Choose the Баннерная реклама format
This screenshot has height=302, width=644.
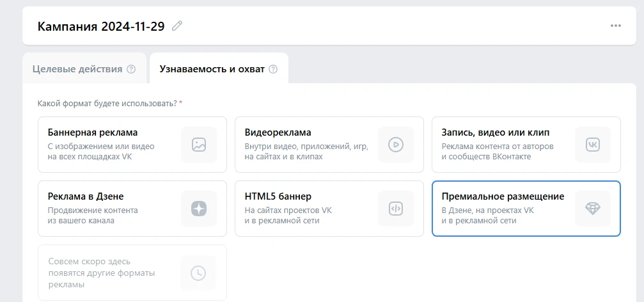[x=132, y=145]
